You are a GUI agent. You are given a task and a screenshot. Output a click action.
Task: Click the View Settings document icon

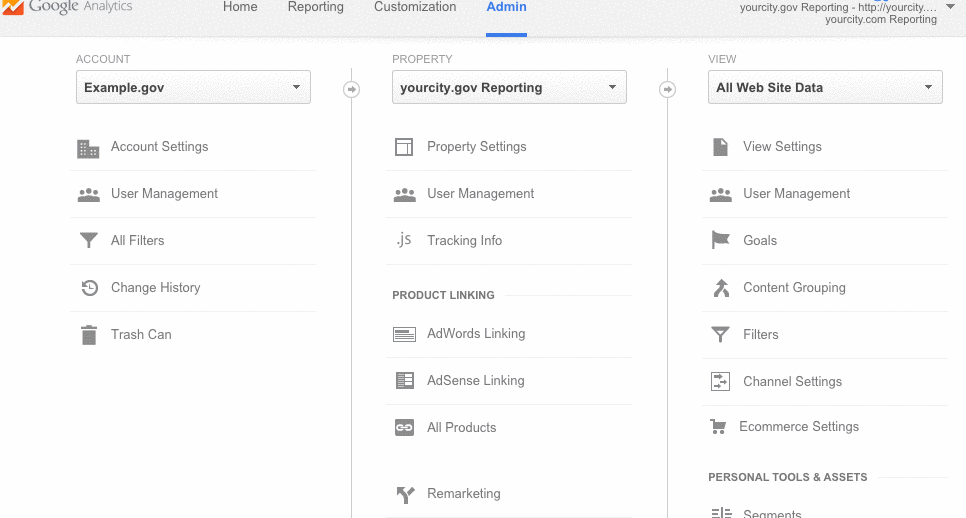tap(720, 147)
